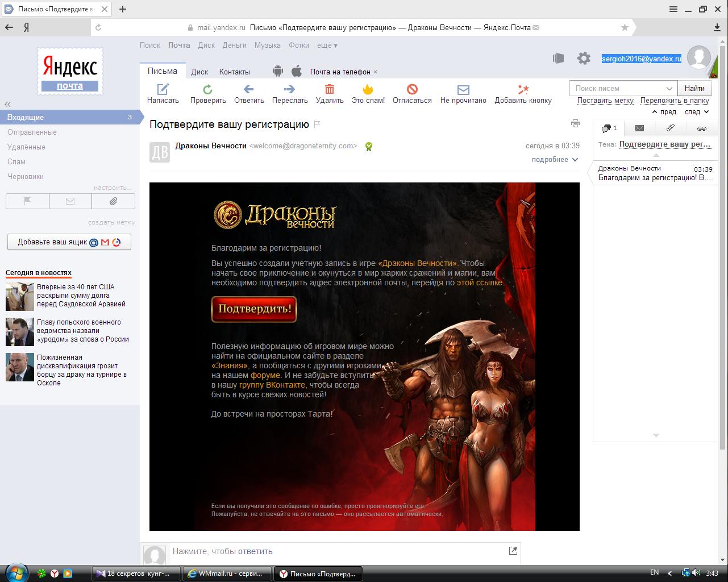
Task: Print the message via printer icon
Action: tap(575, 123)
